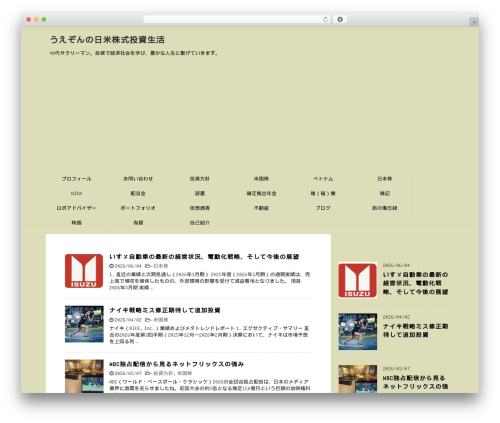Viewport: 500px width, 423px height.
Task: Click the round icon right of address bar
Action: (340, 19)
